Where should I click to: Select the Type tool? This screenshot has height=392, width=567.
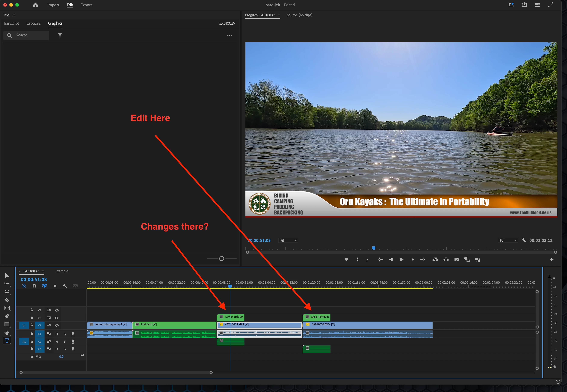[x=7, y=341]
